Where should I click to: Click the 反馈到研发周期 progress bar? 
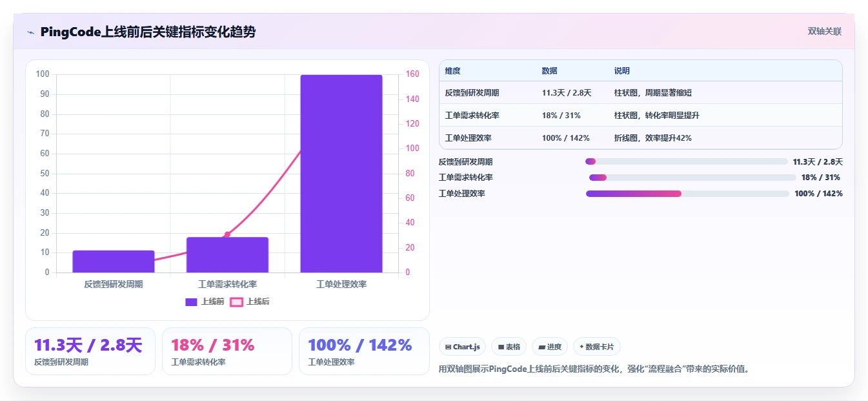coord(687,161)
